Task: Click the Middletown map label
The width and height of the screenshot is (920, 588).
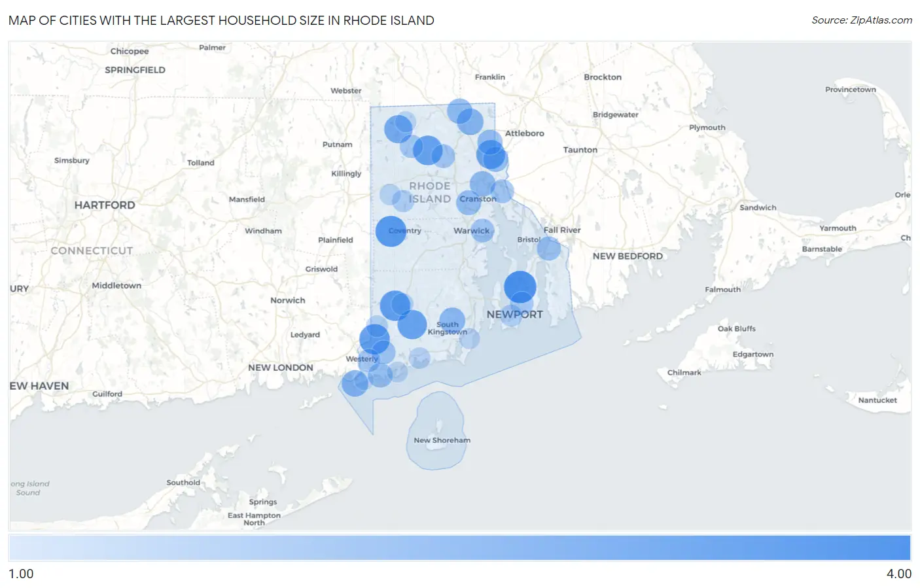Action: click(116, 286)
